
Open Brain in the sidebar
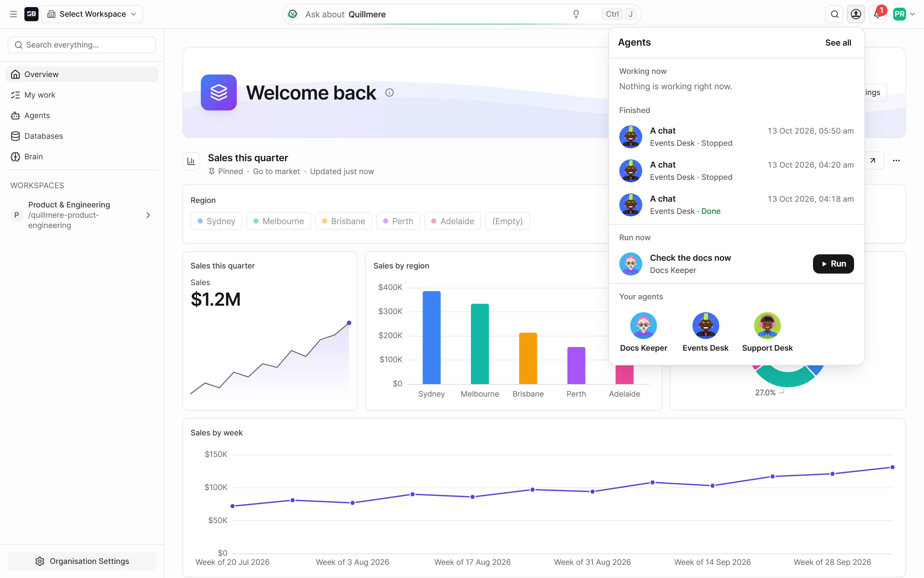coord(82,157)
